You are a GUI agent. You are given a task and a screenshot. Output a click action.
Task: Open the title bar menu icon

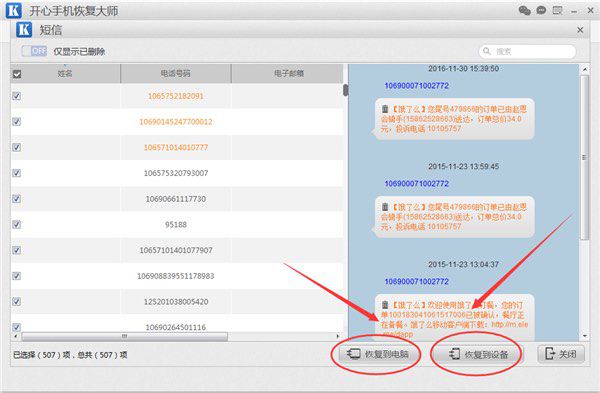[x=558, y=10]
